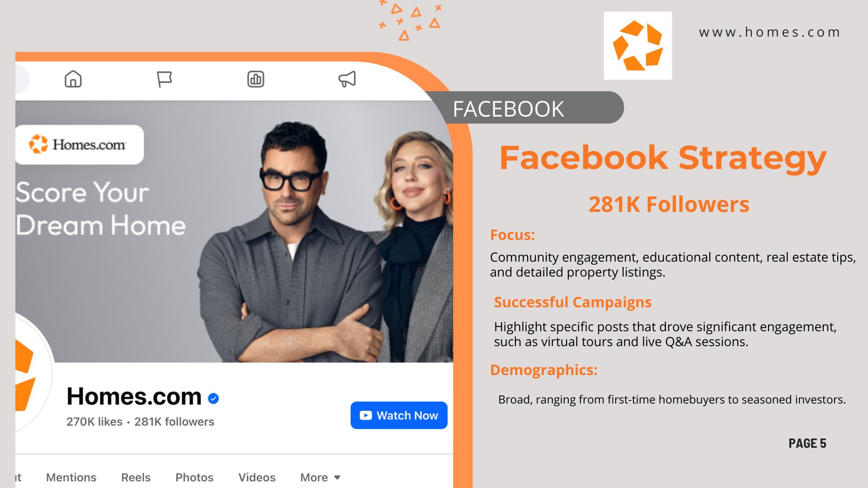Open the Videos tab
868x488 pixels.
coord(257,477)
